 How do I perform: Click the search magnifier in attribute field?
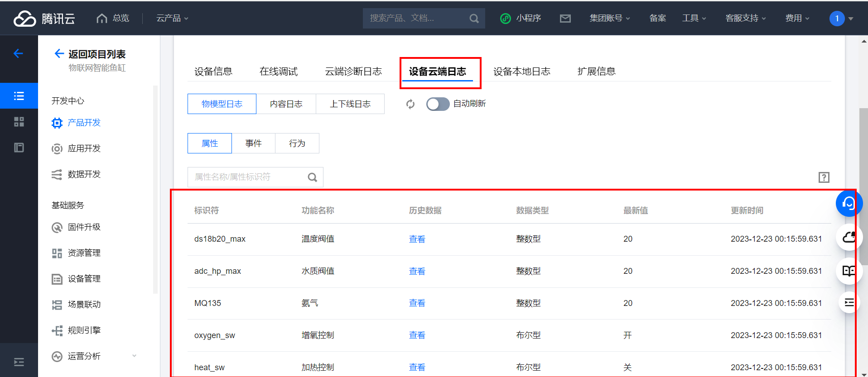tap(313, 177)
